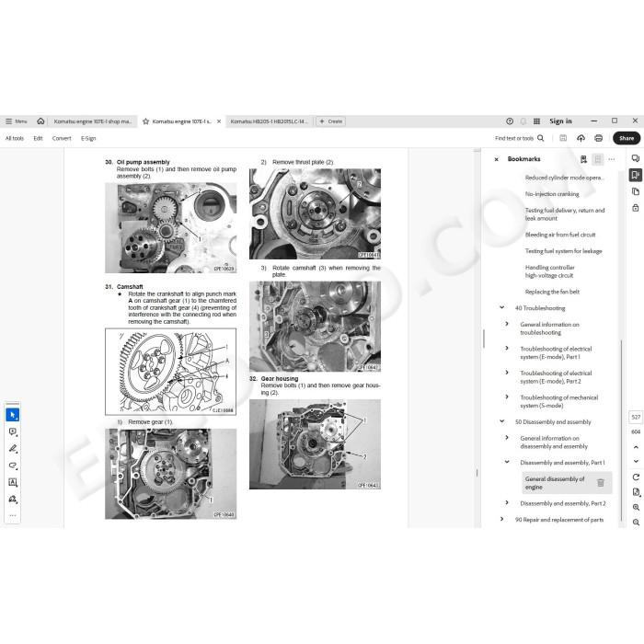
Task: Select the highlighter pen tool
Action: pyautogui.click(x=13, y=449)
